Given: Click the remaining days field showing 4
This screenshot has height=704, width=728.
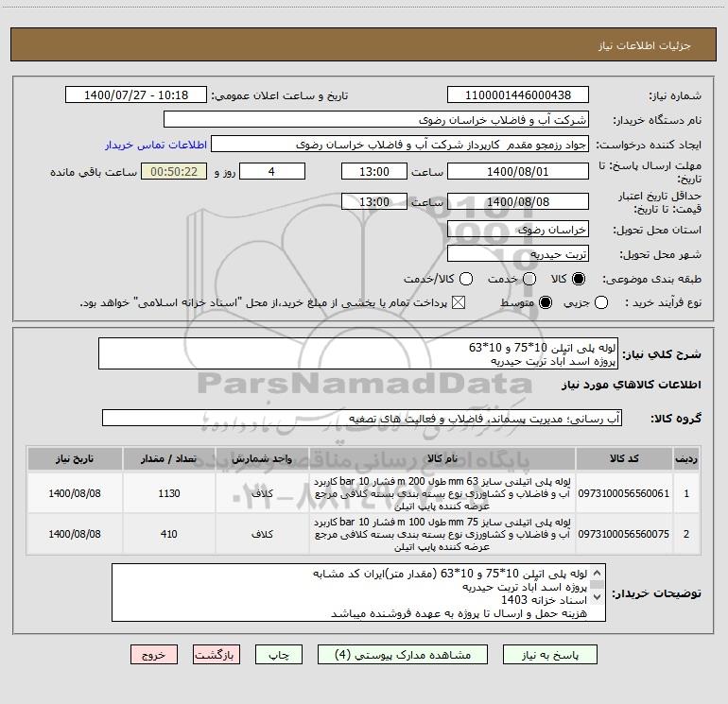Looking at the screenshot, I should (272, 171).
